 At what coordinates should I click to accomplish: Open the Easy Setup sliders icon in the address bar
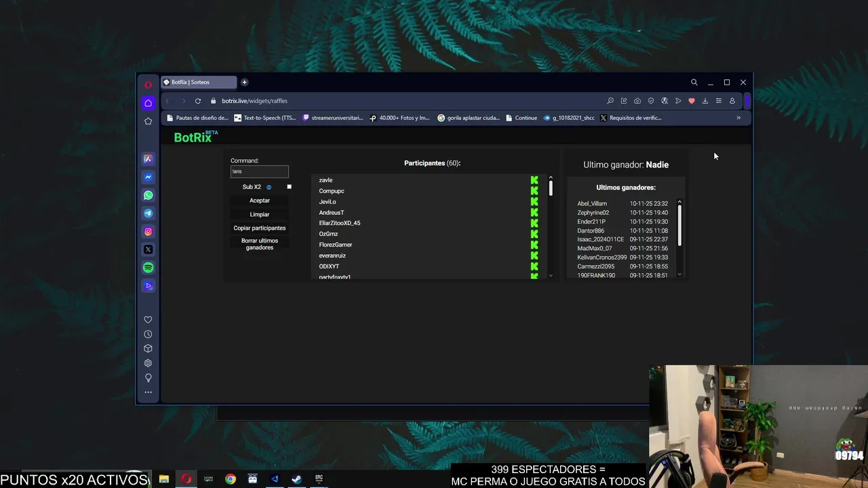(719, 101)
